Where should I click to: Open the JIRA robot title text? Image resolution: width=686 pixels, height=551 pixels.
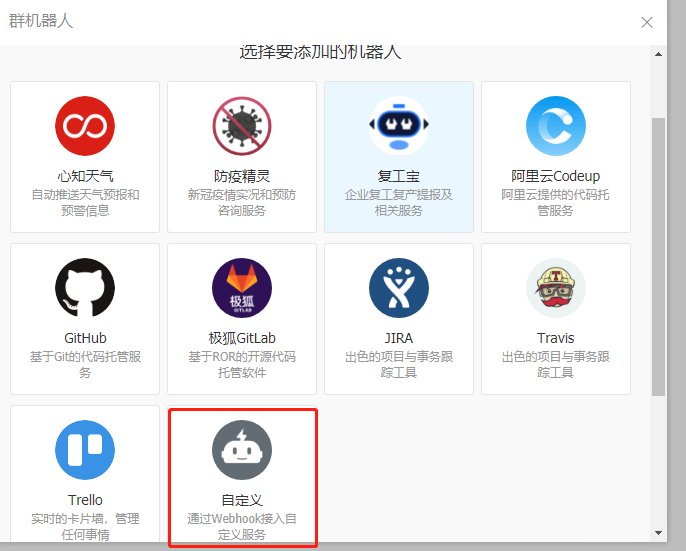click(399, 338)
